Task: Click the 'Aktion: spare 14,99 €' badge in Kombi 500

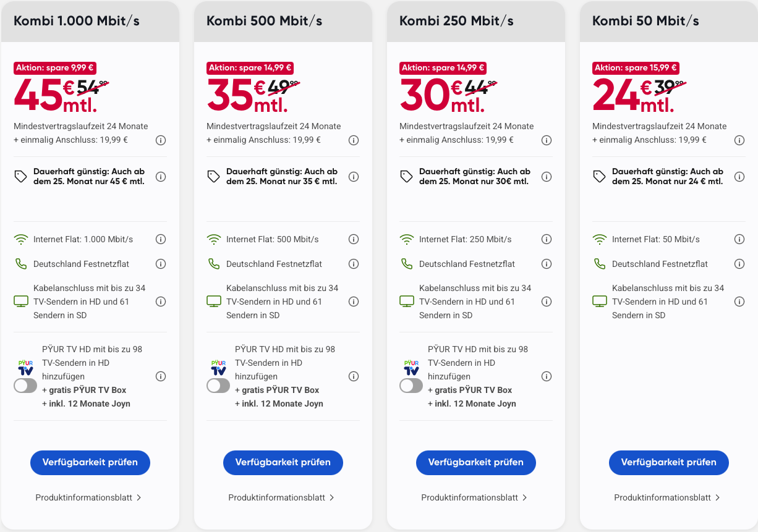Action: (250, 68)
